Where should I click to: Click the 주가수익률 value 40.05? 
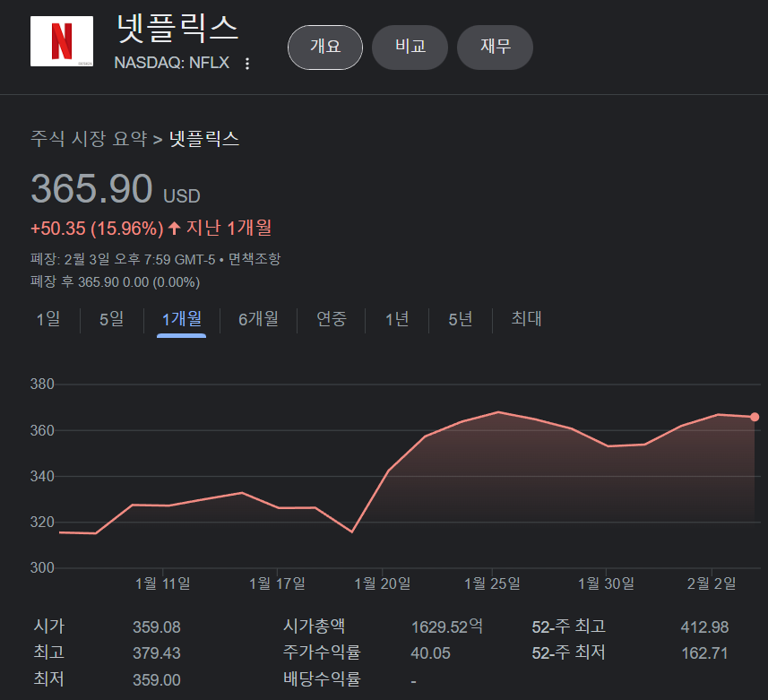pyautogui.click(x=430, y=653)
